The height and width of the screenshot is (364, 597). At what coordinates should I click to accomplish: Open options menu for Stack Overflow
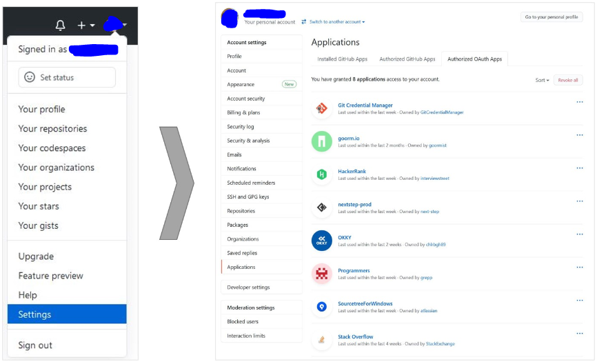[580, 334]
